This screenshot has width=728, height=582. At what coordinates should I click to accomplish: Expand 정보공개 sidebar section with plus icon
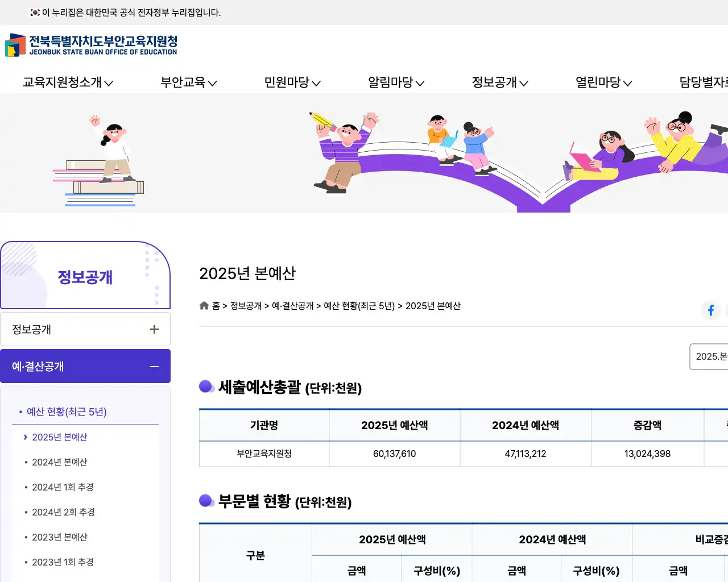tap(154, 330)
